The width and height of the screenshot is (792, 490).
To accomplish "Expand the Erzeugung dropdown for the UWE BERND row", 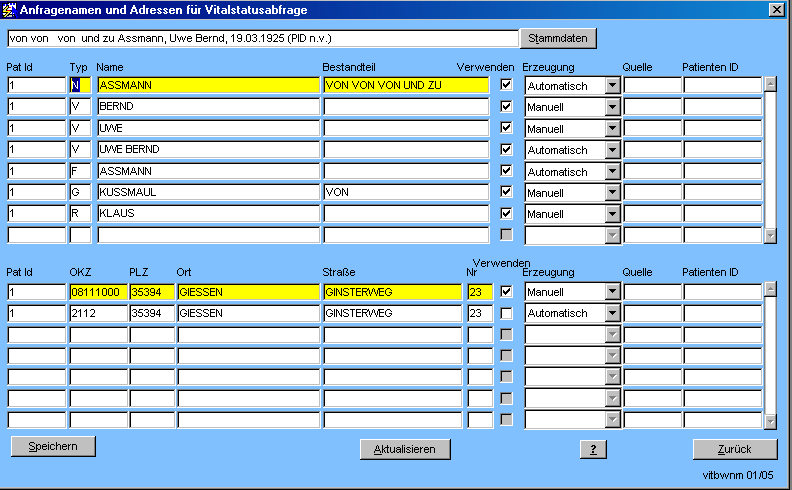I will (613, 149).
